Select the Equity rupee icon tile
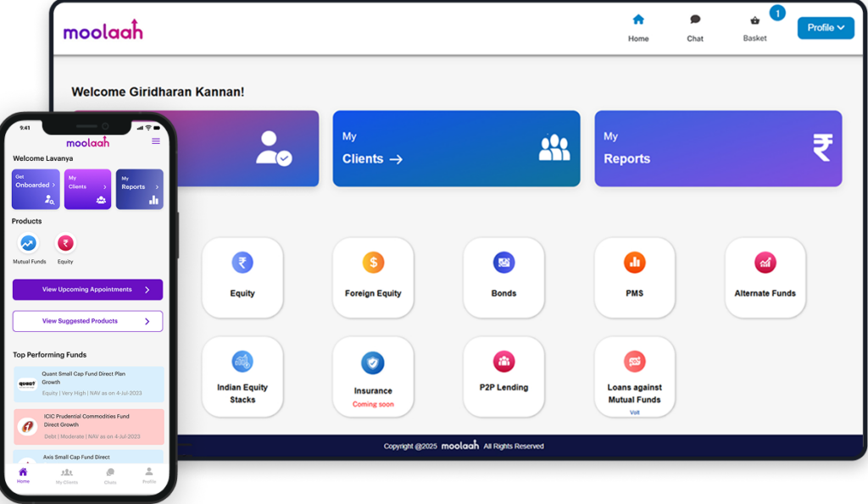Screen dimensions: 868x504 tap(242, 263)
